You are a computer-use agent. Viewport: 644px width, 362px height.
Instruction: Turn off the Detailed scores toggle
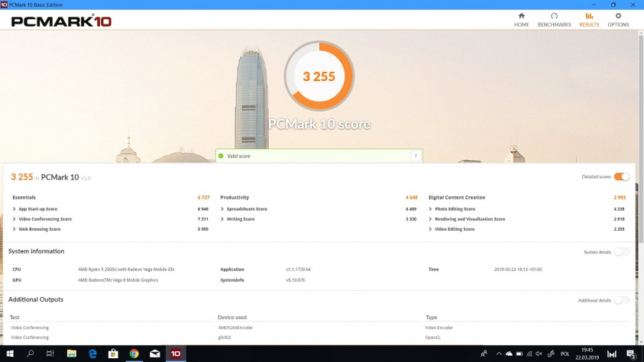pos(621,177)
